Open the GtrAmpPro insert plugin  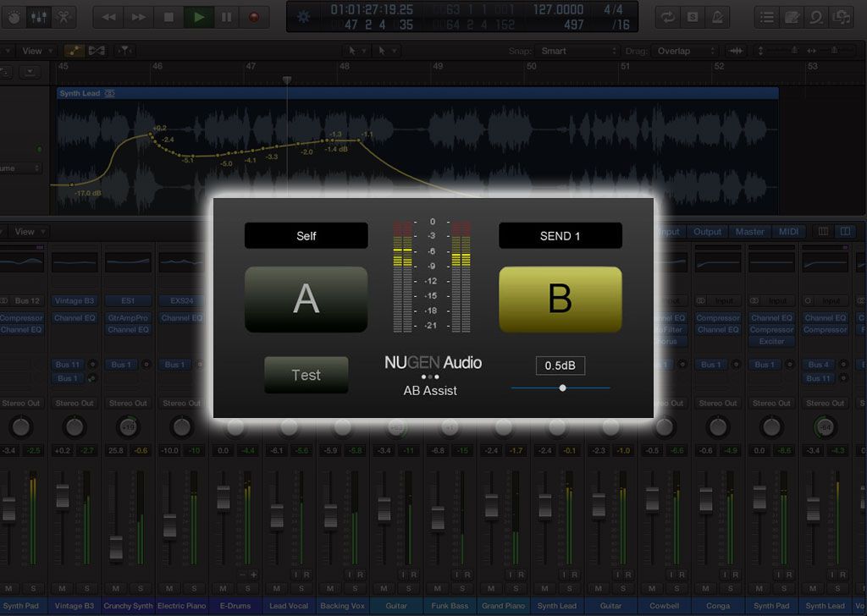(x=128, y=318)
